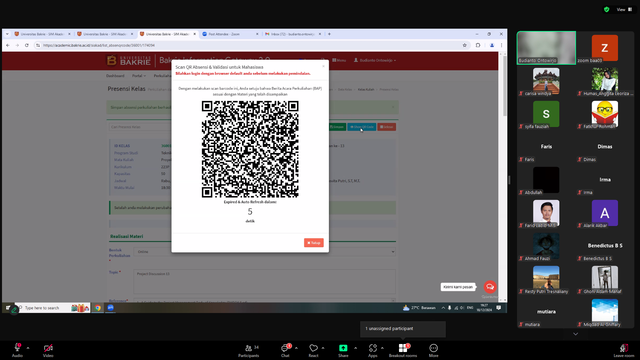This screenshot has height=360, width=640.
Task: Select syifa fauziah participant tile
Action: tap(546, 114)
